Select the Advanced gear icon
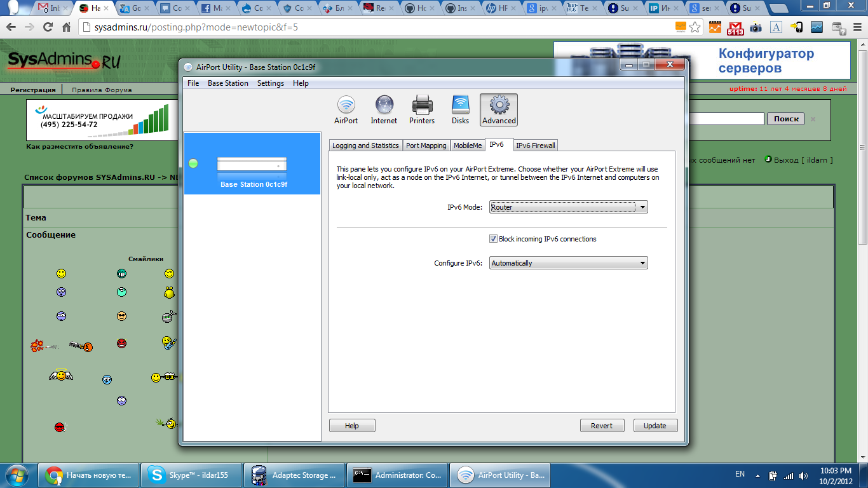The width and height of the screenshot is (868, 488). tap(499, 110)
